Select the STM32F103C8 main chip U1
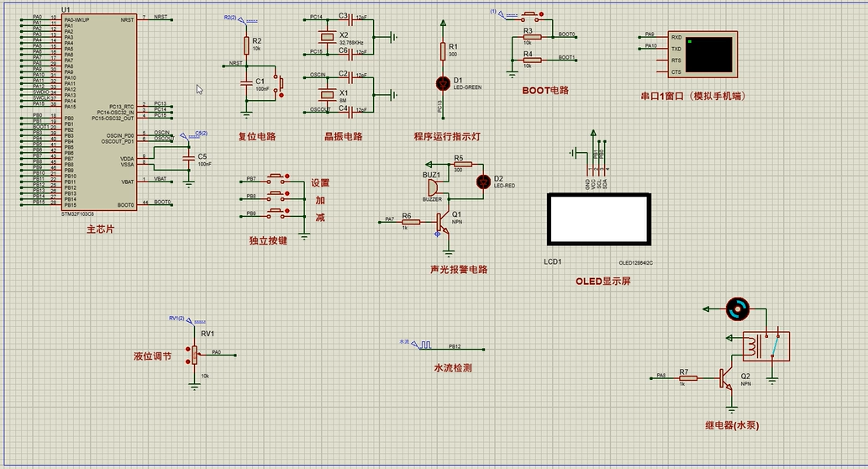 pos(98,112)
